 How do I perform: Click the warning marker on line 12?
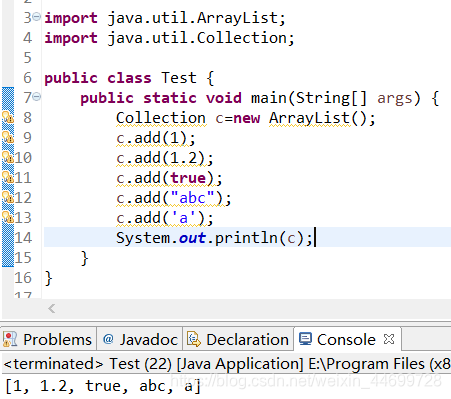[x=8, y=198]
